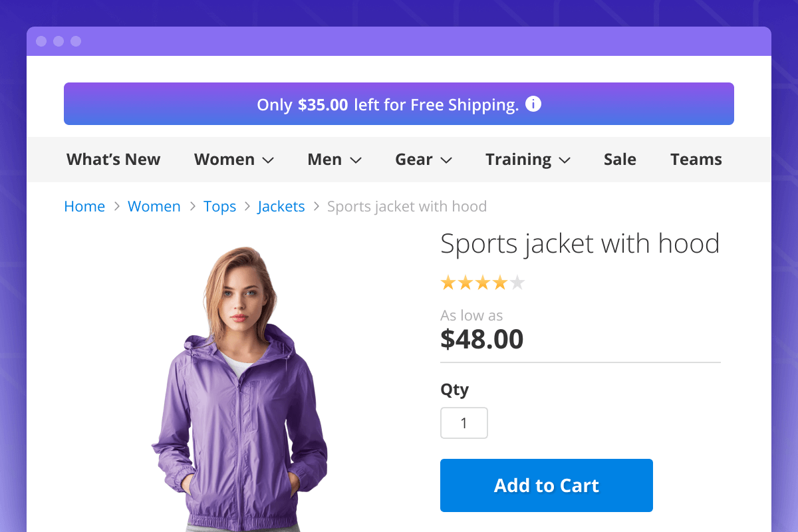Open the Training dropdown

(528, 160)
